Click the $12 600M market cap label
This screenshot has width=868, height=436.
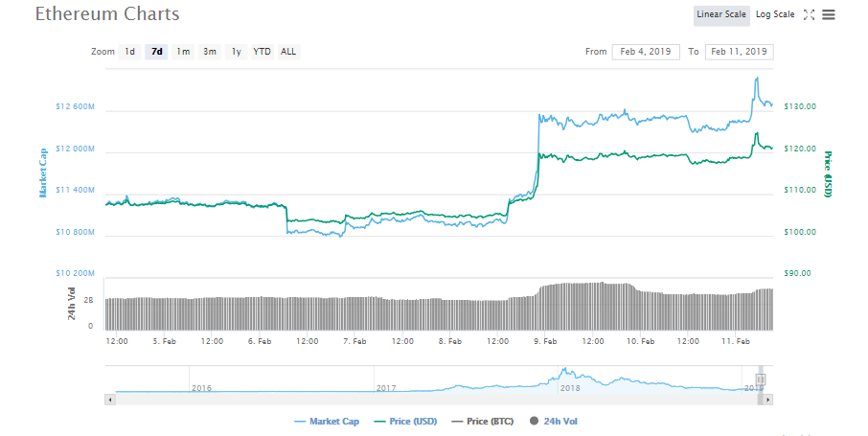point(76,106)
